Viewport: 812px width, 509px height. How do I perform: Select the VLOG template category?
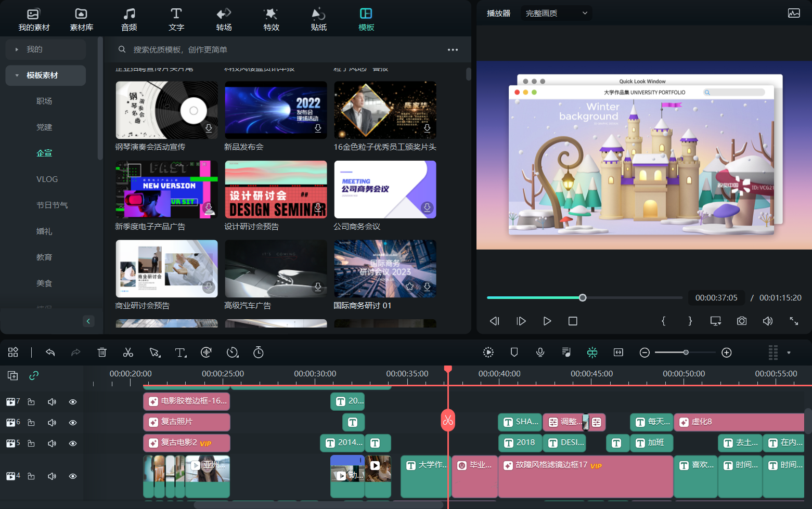tap(47, 179)
